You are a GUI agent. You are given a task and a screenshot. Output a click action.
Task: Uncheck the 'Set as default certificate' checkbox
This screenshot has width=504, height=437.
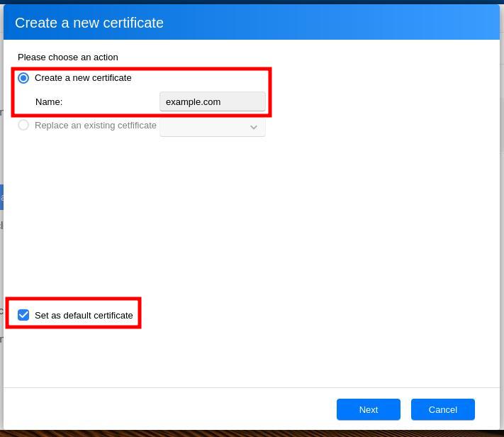tap(23, 315)
